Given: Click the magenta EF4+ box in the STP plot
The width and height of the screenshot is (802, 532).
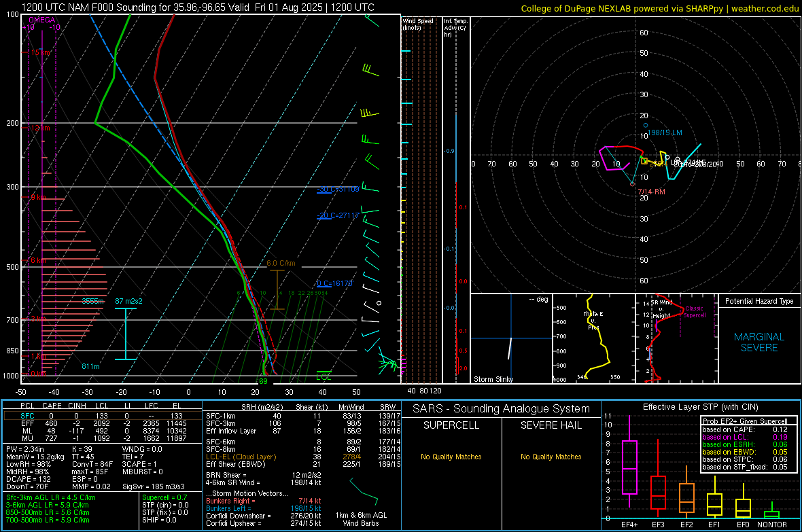Looking at the screenshot, I should click(629, 467).
